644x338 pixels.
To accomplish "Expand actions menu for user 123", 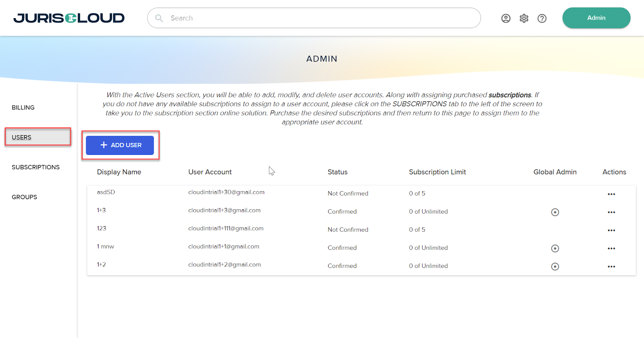I will click(611, 230).
